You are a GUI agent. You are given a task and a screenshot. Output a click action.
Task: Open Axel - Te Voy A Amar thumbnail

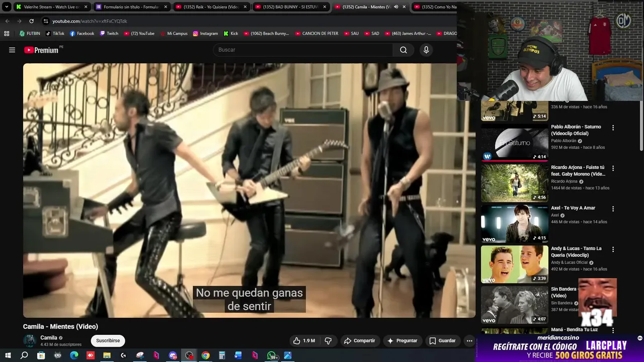tap(514, 224)
